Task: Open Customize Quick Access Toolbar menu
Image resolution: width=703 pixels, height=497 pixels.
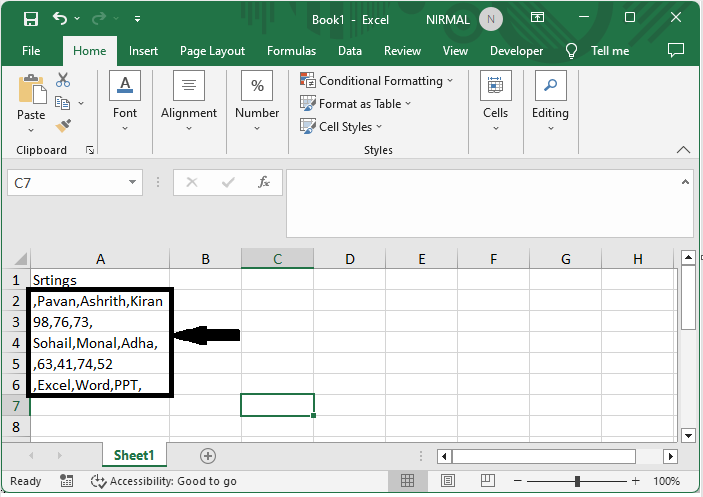Action: point(138,19)
